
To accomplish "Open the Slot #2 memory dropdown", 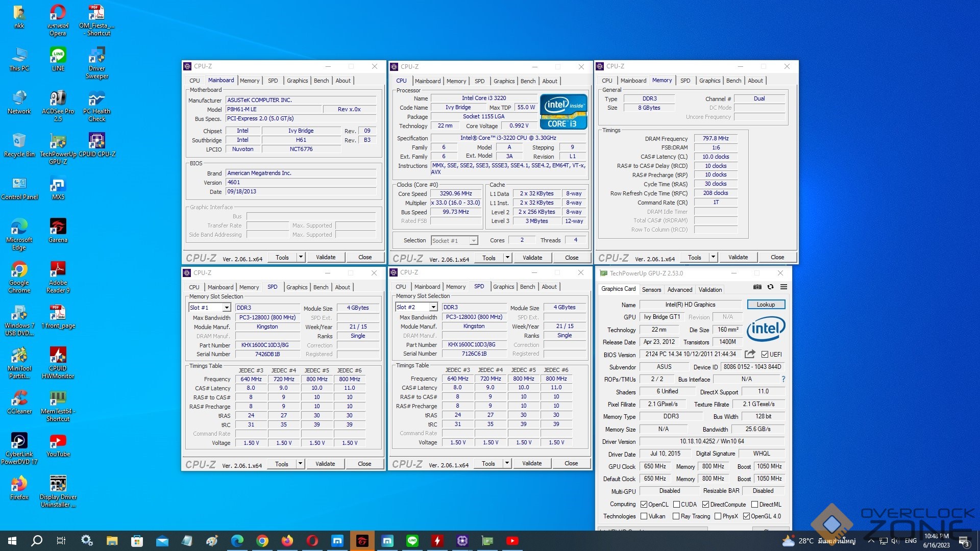I will (433, 307).
